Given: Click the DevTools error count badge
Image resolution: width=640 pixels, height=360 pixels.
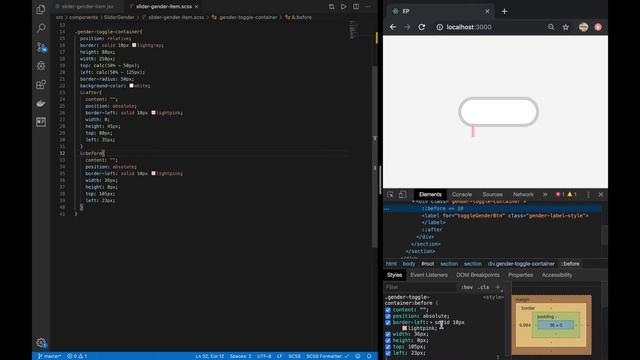Looking at the screenshot, I should click(x=560, y=195).
